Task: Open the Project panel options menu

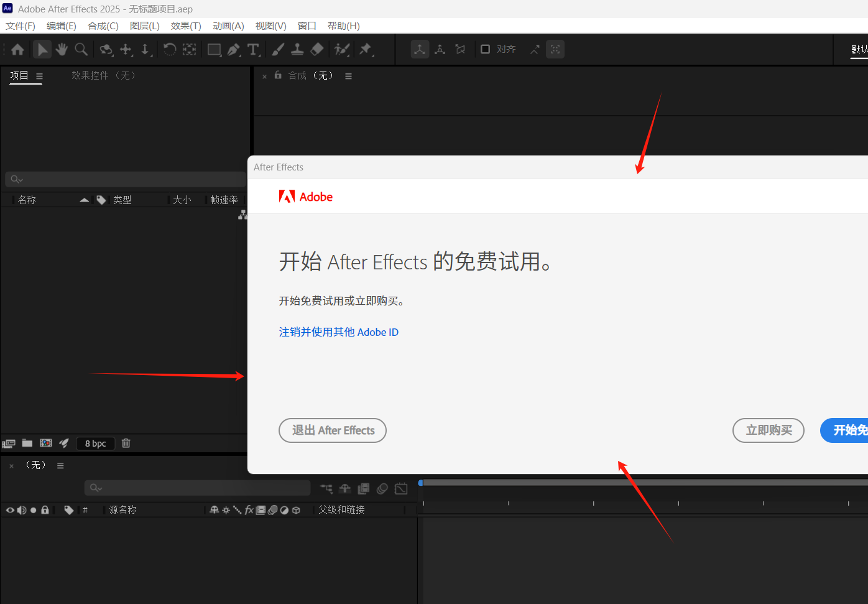Action: coord(39,75)
